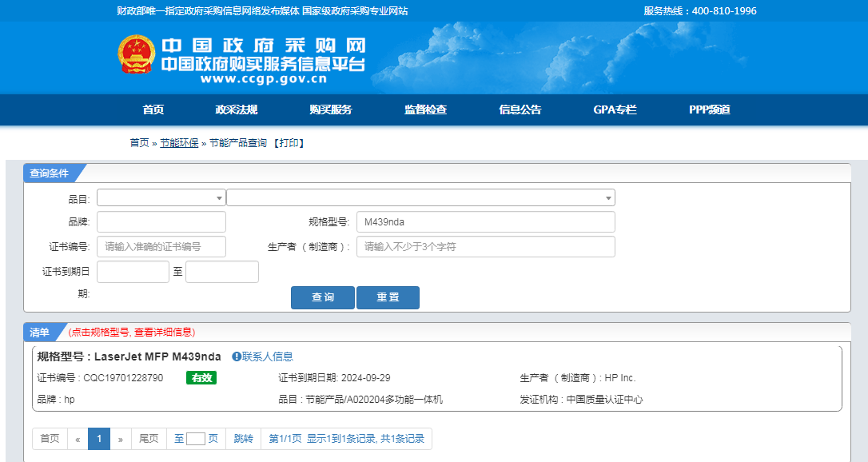
Task: Open the 监督检查 navigation item
Action: [x=425, y=110]
